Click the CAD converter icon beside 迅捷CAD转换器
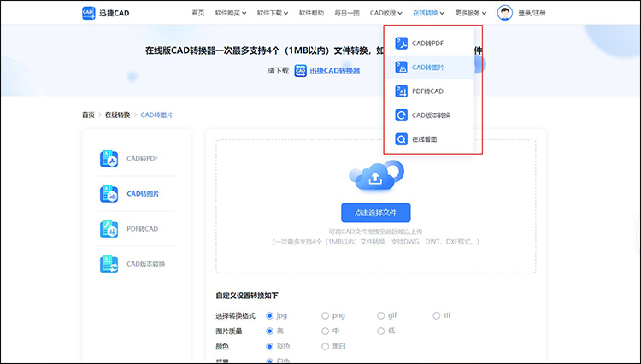Viewport: 641px width, 364px height. tap(301, 71)
